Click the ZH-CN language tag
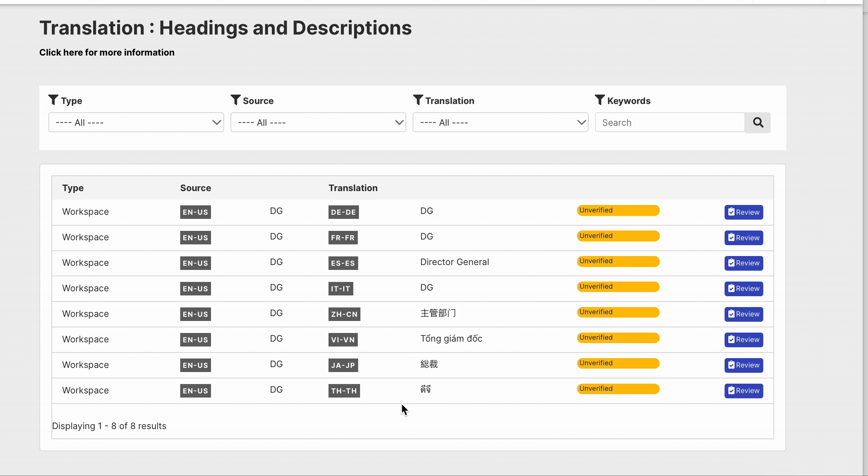868x476 pixels. 344,314
